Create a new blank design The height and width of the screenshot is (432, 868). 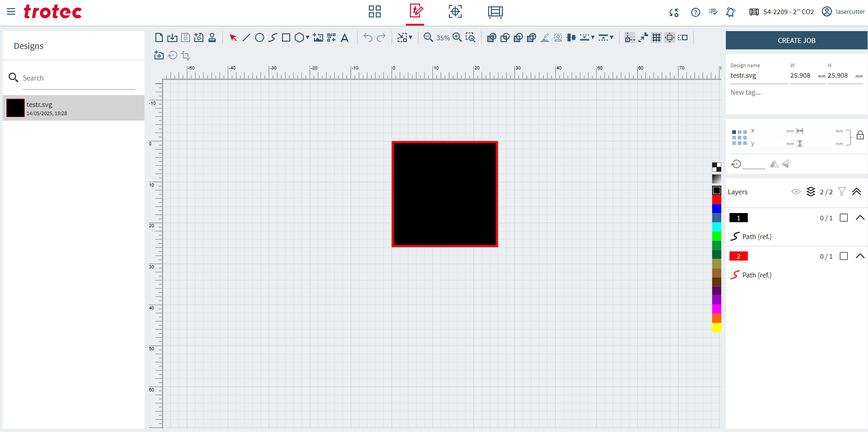point(159,37)
